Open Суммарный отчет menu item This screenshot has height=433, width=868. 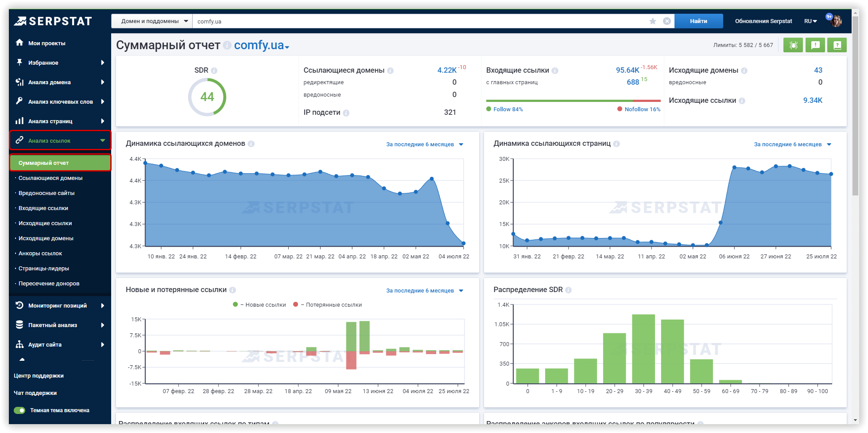(60, 163)
